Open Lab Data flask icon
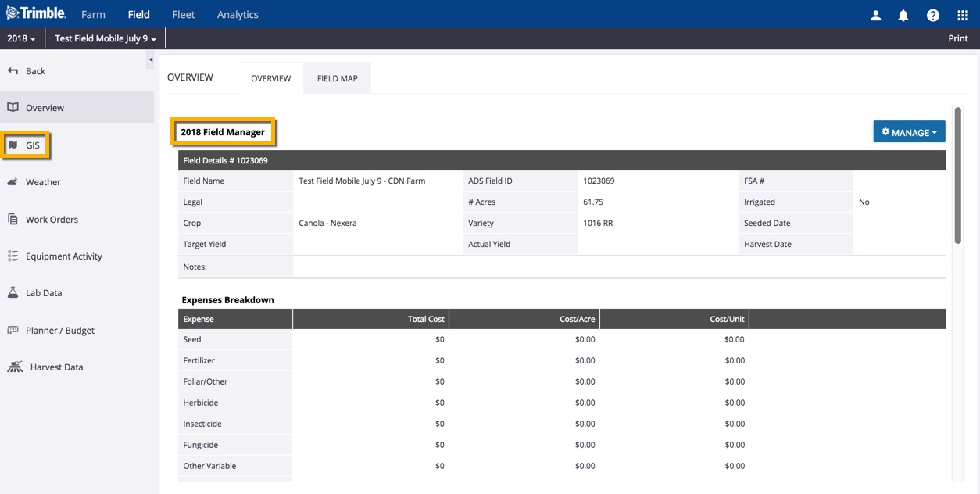 (x=13, y=293)
